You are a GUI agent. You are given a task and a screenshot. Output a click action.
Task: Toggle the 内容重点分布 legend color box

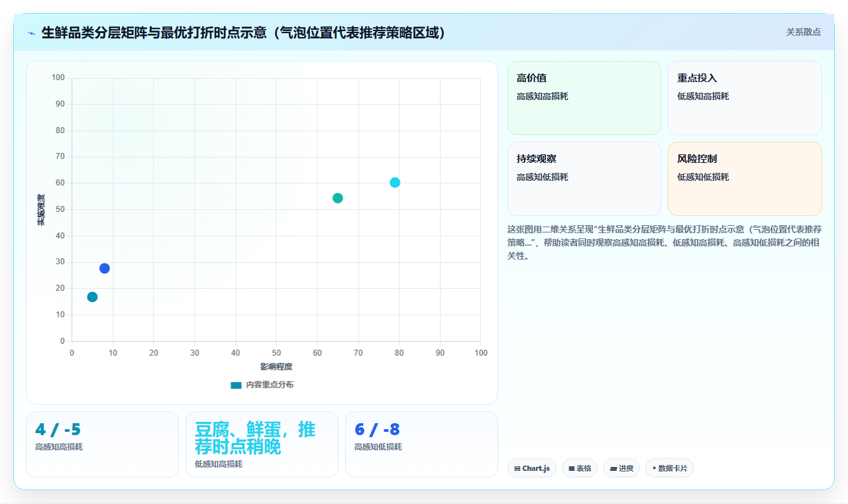236,385
